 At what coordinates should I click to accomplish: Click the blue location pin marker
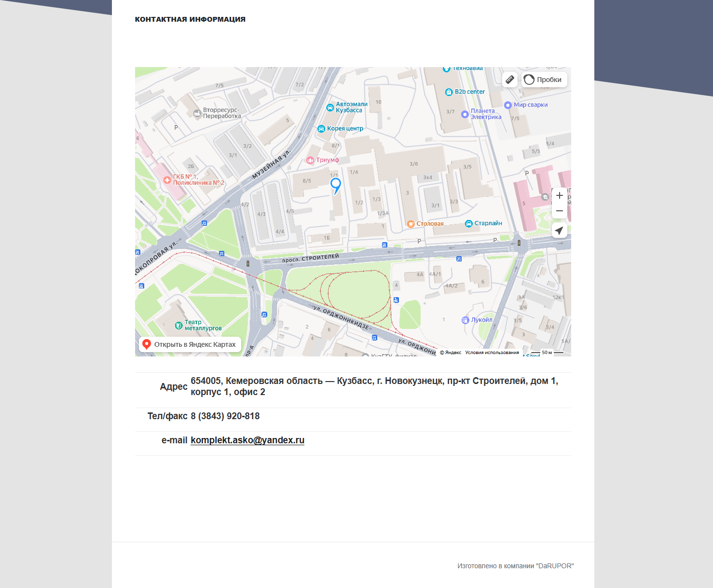(x=336, y=186)
